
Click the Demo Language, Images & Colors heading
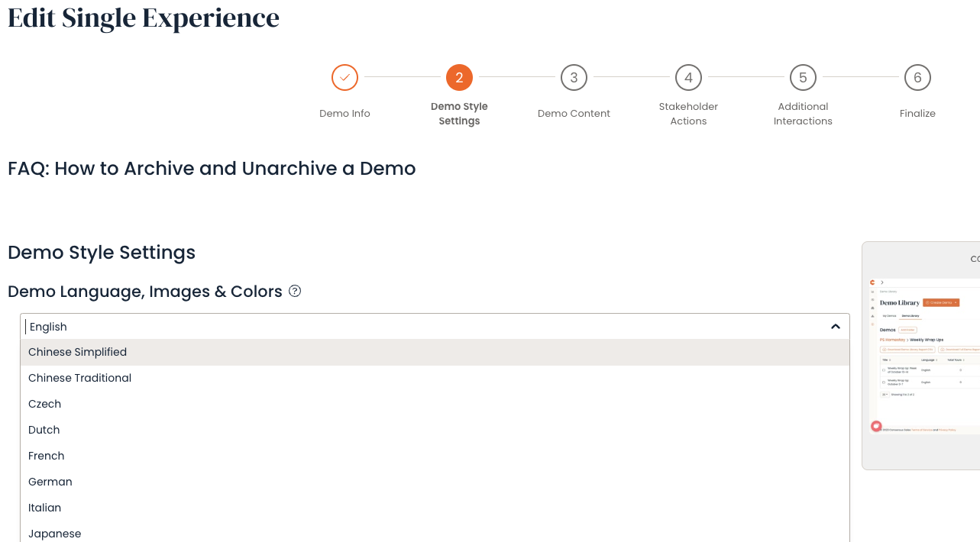tap(145, 292)
